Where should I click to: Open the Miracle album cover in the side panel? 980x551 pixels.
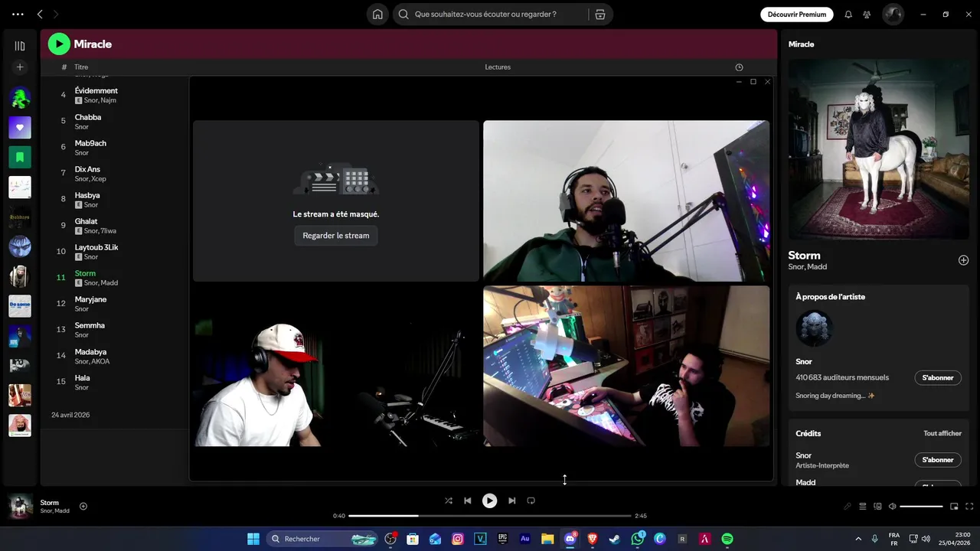pos(878,149)
